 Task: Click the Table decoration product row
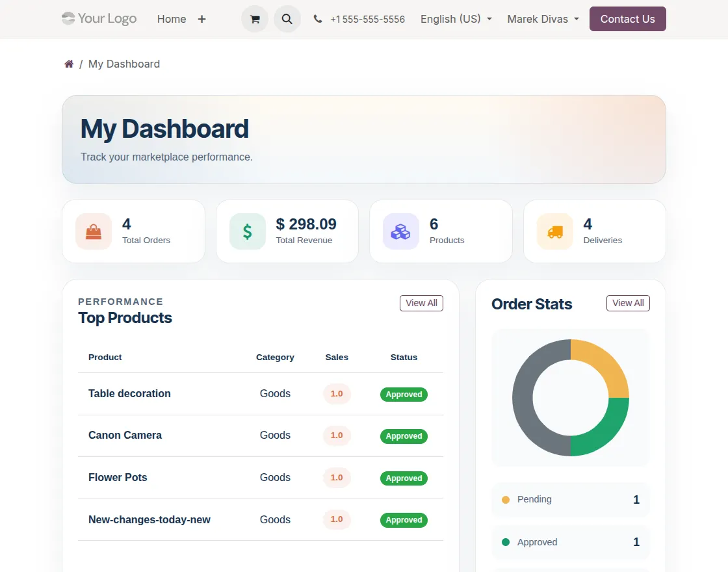point(261,394)
